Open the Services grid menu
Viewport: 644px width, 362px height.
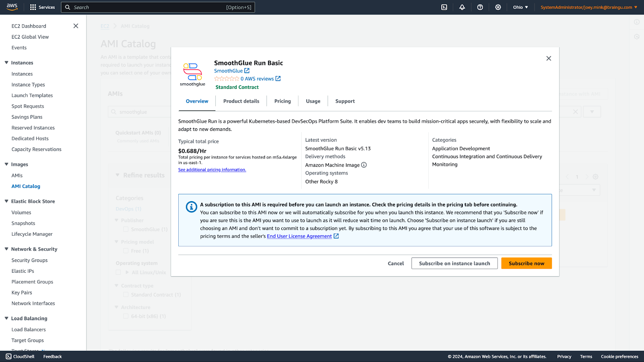pos(42,7)
